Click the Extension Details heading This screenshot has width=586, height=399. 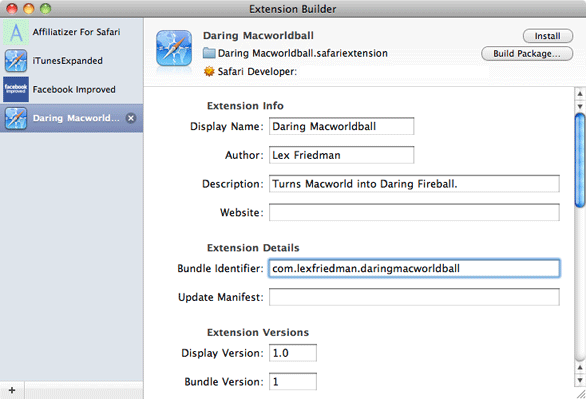point(253,248)
